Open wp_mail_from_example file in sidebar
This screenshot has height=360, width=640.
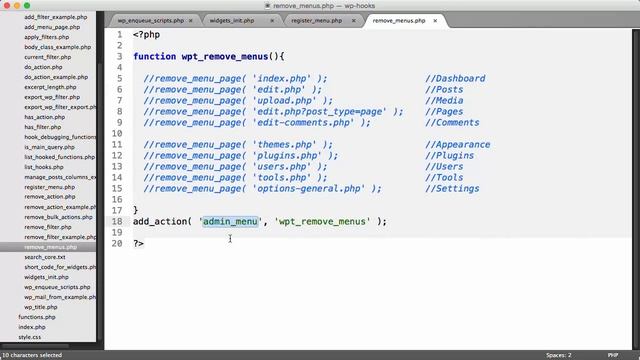coord(60,297)
